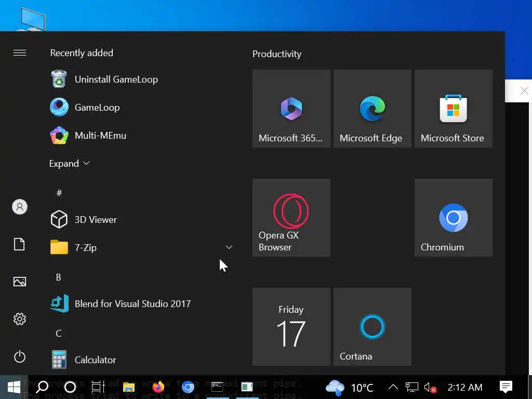Launch Firefox from the taskbar
The width and height of the screenshot is (532, 399).
click(x=158, y=387)
